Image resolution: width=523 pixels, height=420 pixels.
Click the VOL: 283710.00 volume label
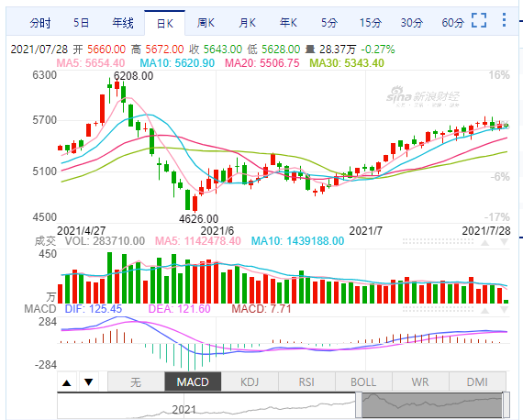click(105, 241)
